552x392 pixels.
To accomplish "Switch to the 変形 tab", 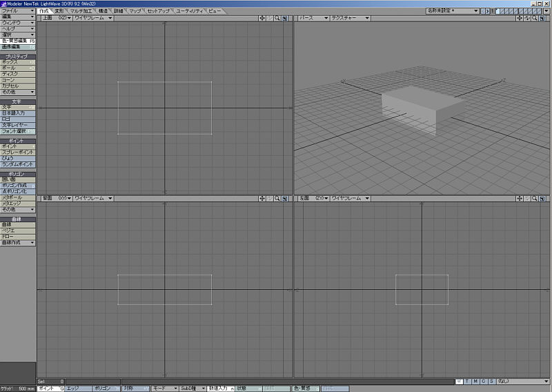I will [x=59, y=11].
